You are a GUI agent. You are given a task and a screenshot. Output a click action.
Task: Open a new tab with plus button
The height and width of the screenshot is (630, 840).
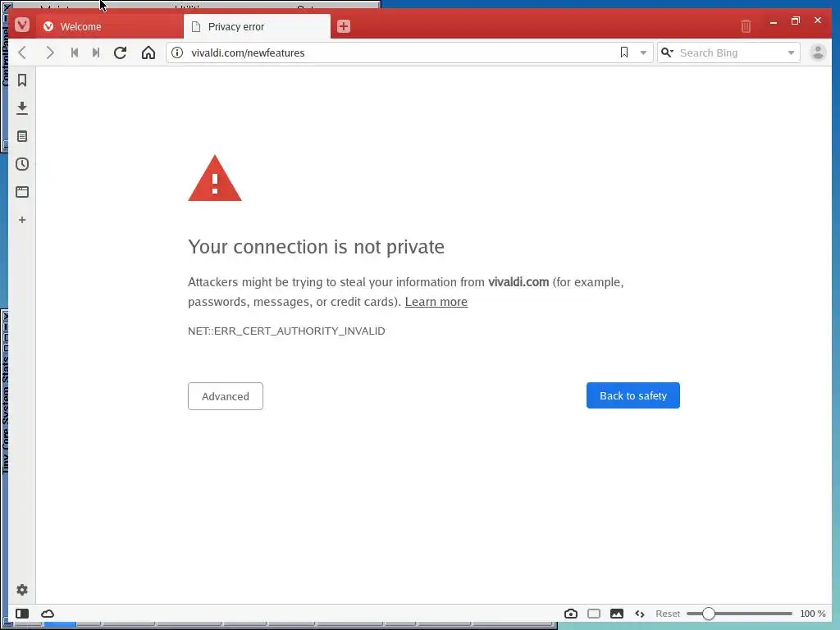tap(344, 26)
